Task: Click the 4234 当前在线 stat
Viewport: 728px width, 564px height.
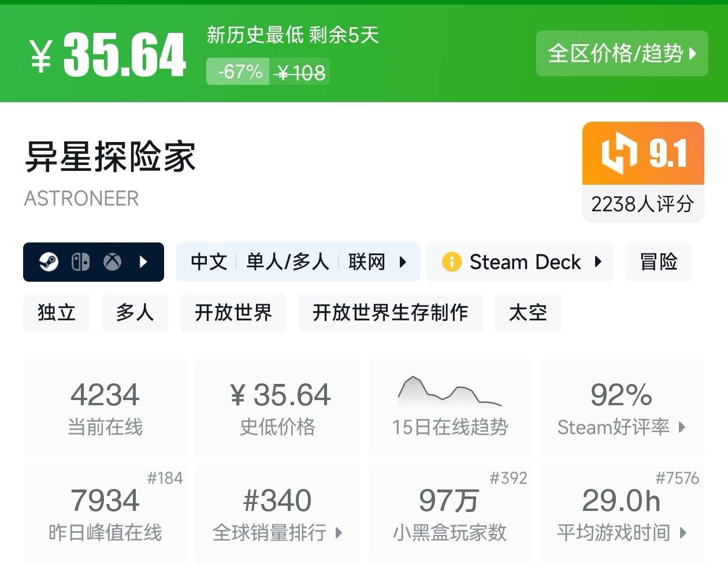Action: tap(105, 408)
